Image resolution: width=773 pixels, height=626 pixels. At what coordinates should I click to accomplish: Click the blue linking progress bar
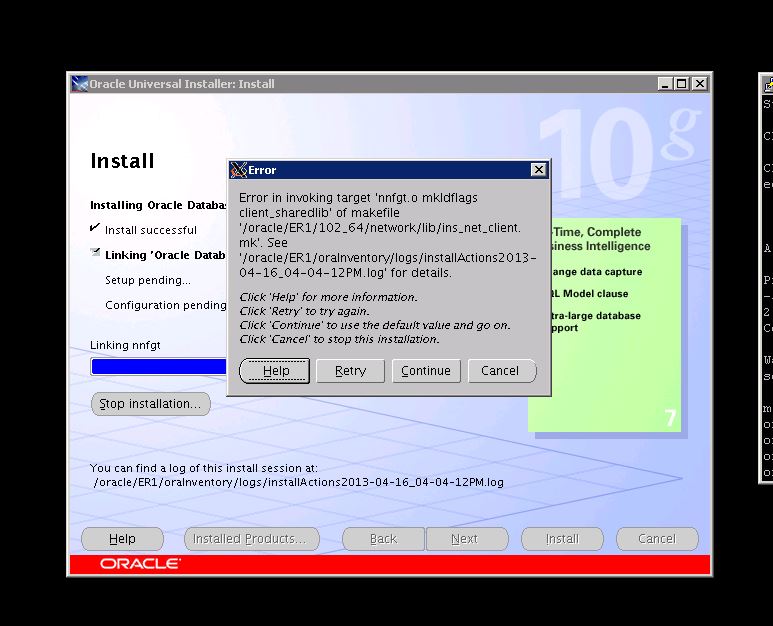coord(159,367)
